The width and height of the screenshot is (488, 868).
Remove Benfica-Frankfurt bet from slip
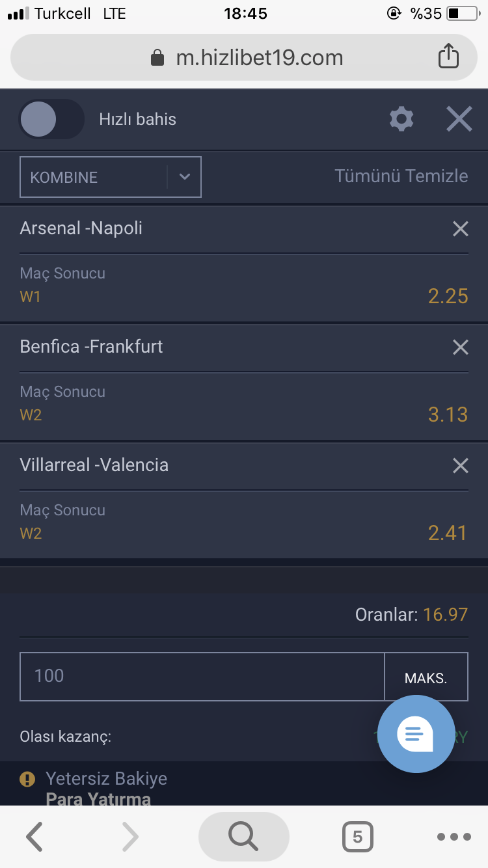460,347
